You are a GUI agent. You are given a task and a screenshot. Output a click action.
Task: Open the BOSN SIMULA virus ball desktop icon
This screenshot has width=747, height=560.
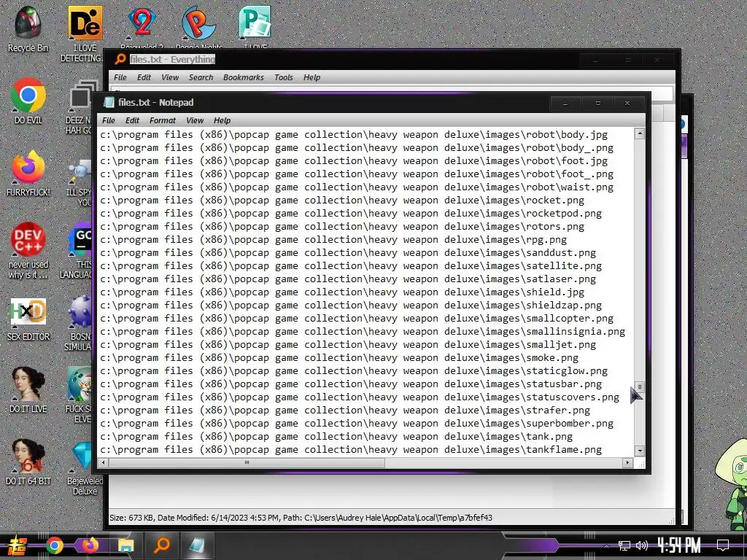79,323
